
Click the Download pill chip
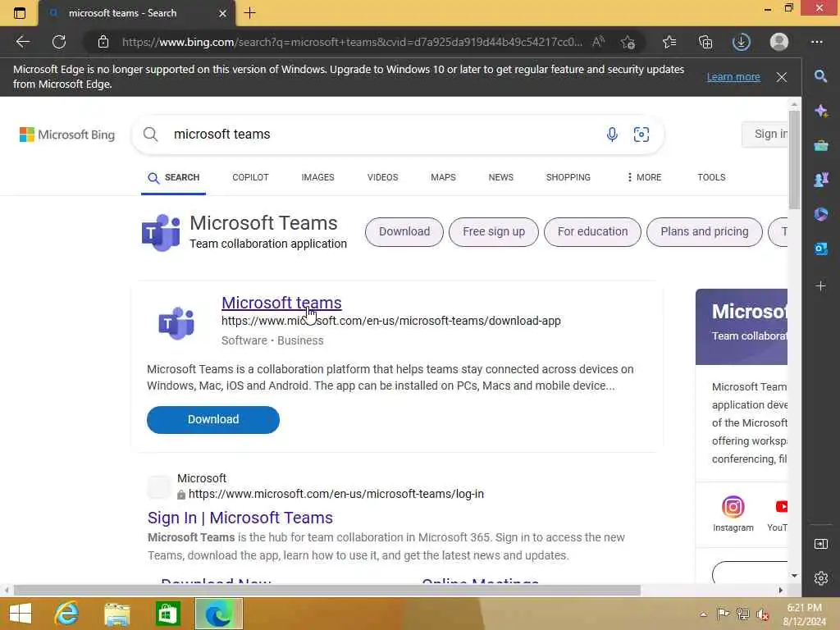pos(404,232)
